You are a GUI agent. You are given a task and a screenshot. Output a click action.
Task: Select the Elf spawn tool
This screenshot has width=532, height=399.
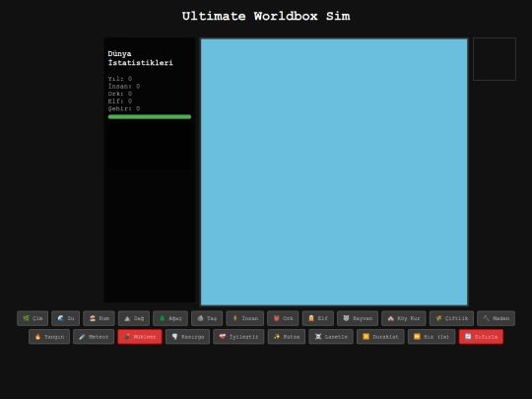[x=318, y=318]
